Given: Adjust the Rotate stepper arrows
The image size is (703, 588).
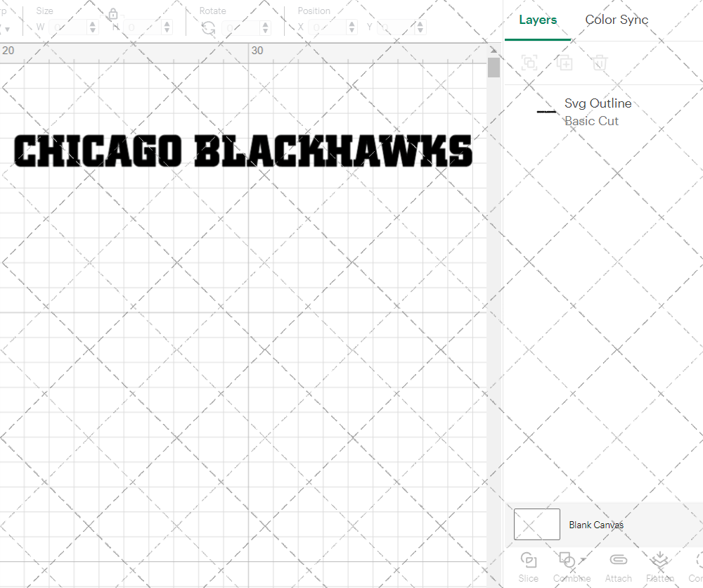Looking at the screenshot, I should (x=266, y=27).
